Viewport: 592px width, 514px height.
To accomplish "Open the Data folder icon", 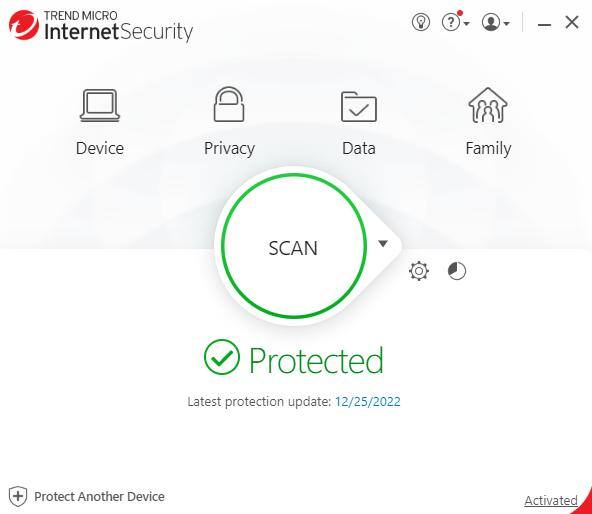I will [359, 107].
